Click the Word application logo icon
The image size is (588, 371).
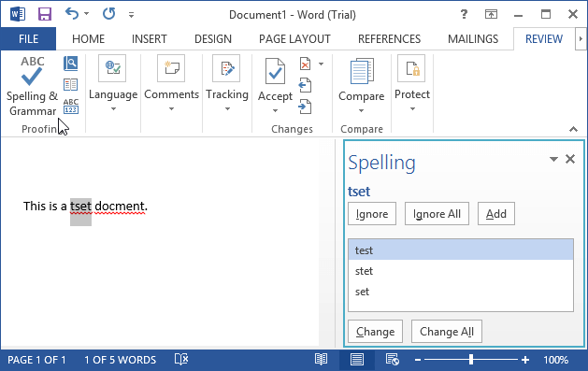tap(18, 15)
